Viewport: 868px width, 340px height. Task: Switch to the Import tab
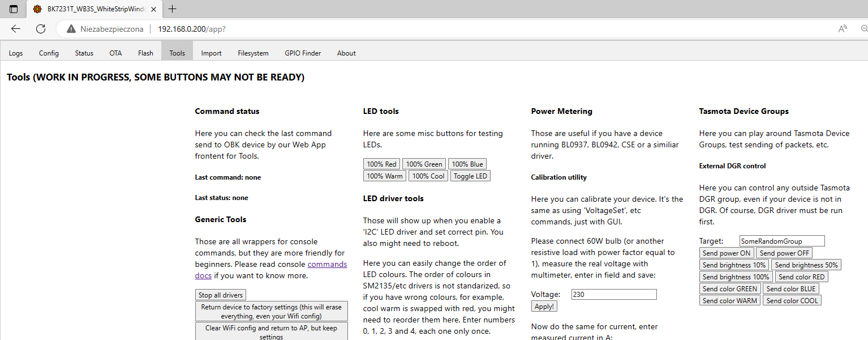[x=211, y=53]
